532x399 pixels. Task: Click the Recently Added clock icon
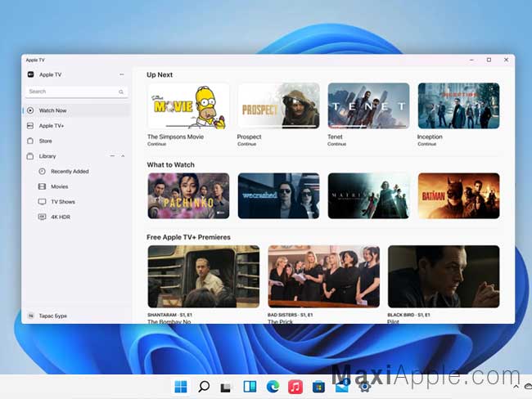(42, 171)
